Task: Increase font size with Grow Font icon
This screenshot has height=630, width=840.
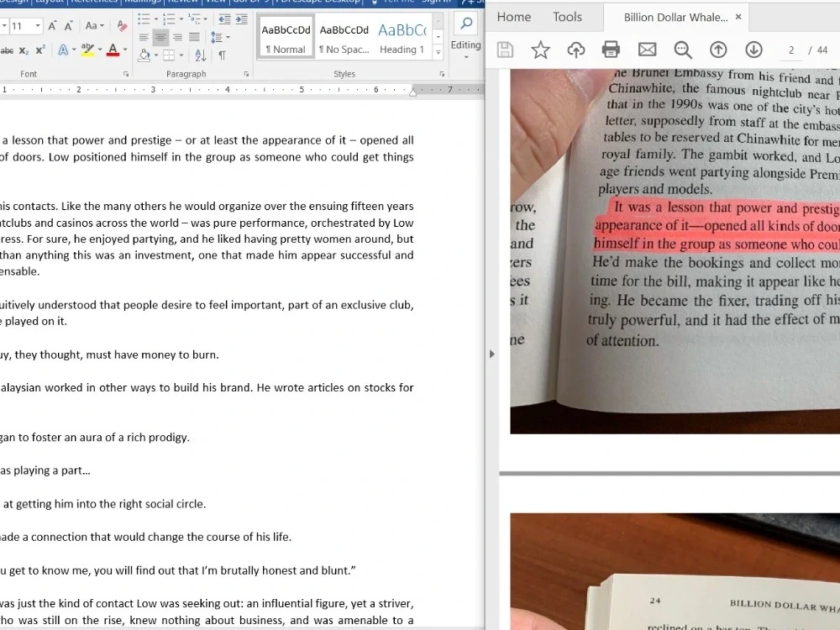Action: click(52, 26)
